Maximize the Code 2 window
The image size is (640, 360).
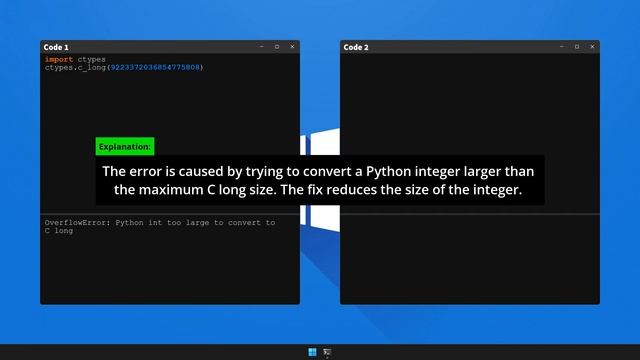[x=577, y=47]
